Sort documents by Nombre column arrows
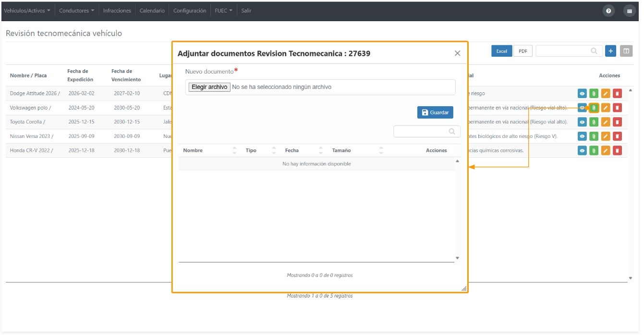The image size is (644, 335). coord(234,150)
